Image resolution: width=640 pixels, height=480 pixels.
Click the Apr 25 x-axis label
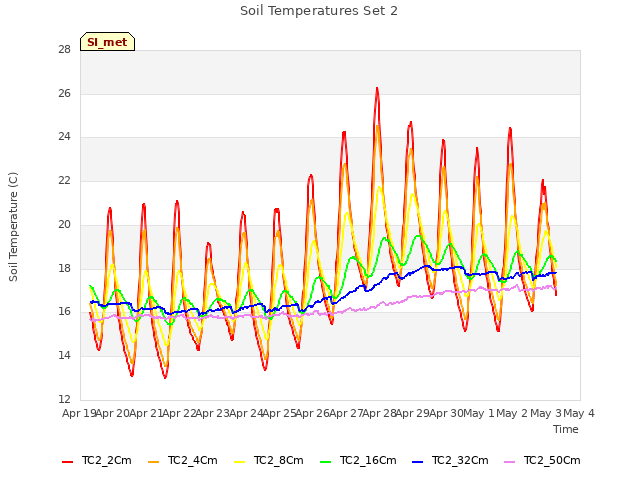click(x=280, y=413)
